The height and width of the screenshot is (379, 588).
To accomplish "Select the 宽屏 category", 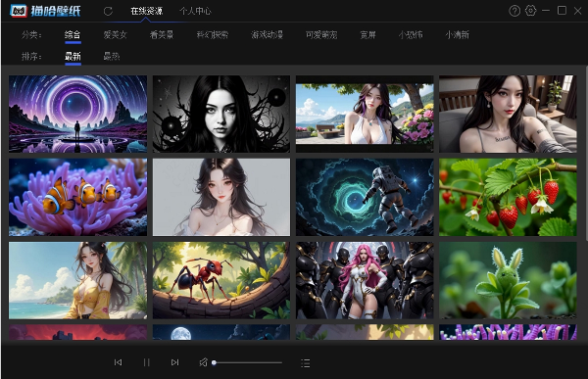I will (x=367, y=35).
